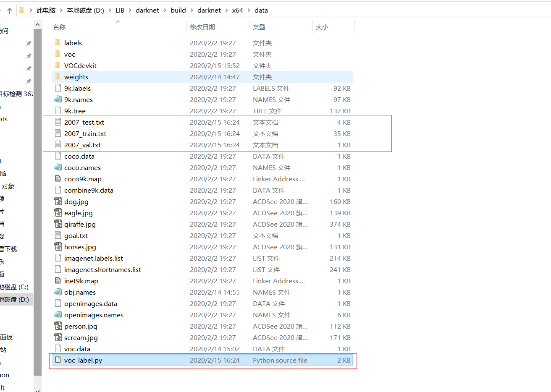Viewport: 551px width, 392px height.
Task: Click the voc folder icon
Action: click(58, 54)
